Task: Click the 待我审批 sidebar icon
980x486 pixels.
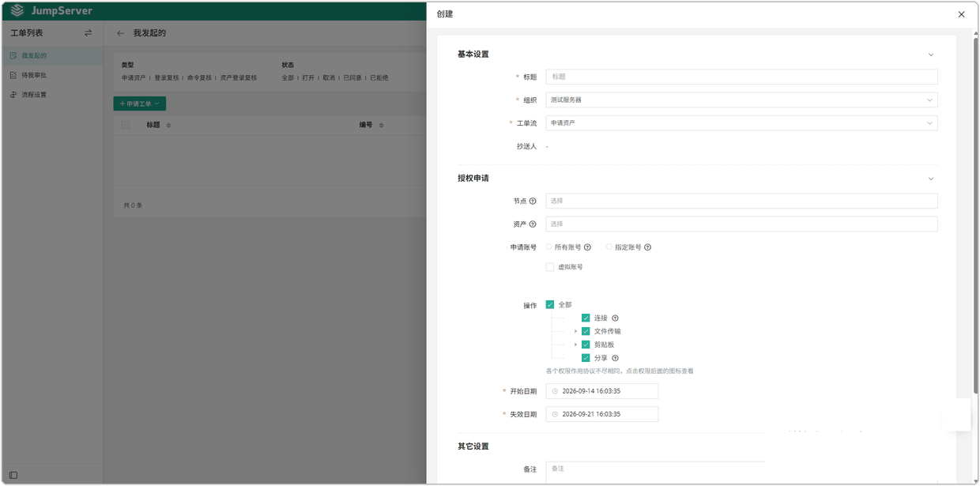Action: coord(13,75)
